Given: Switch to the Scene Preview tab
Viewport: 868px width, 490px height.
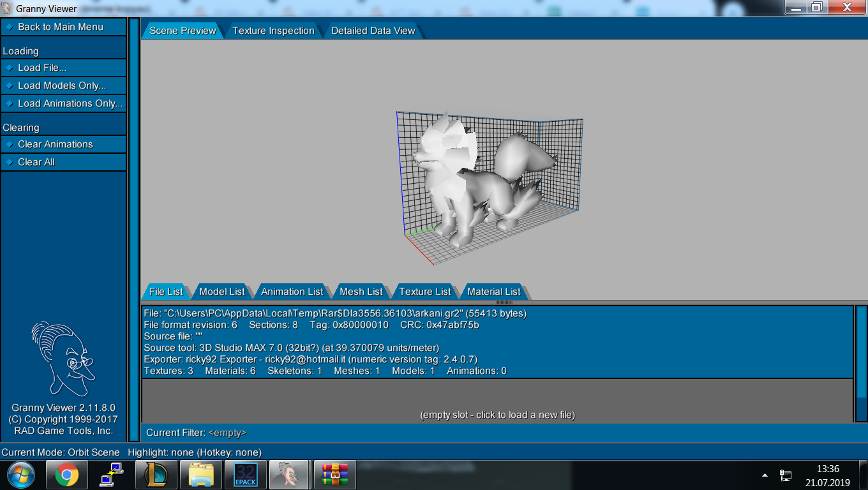Looking at the screenshot, I should [x=183, y=31].
